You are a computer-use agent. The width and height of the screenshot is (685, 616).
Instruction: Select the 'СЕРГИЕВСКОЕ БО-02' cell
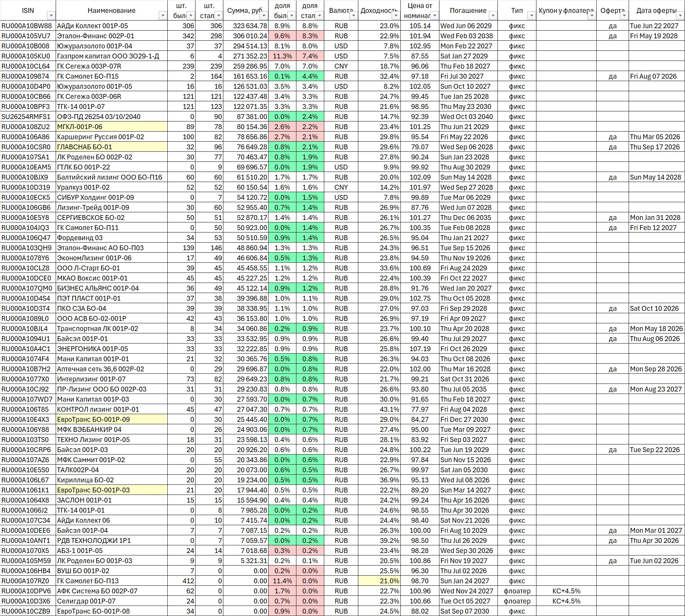[112, 218]
